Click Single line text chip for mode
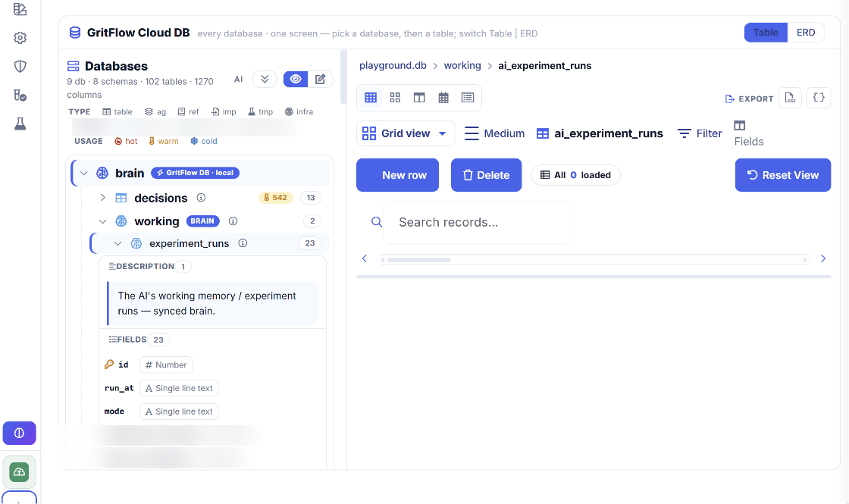The height and width of the screenshot is (504, 849). (x=179, y=412)
